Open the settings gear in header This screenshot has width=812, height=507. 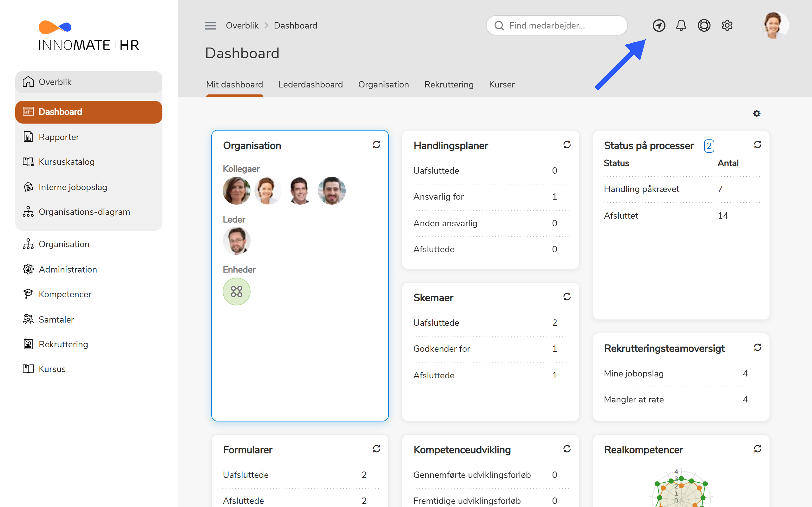pyautogui.click(x=727, y=25)
